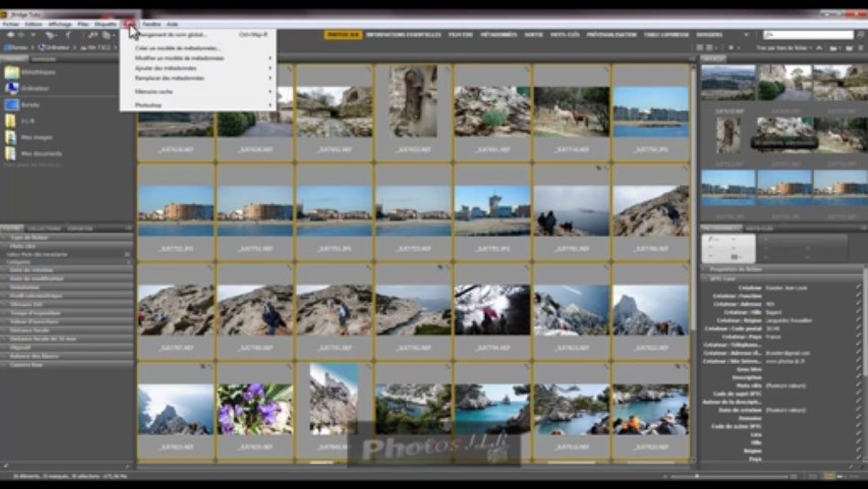Switch to thumbnails grid view icon
Viewport: 868px width, 489px height.
coord(829,477)
